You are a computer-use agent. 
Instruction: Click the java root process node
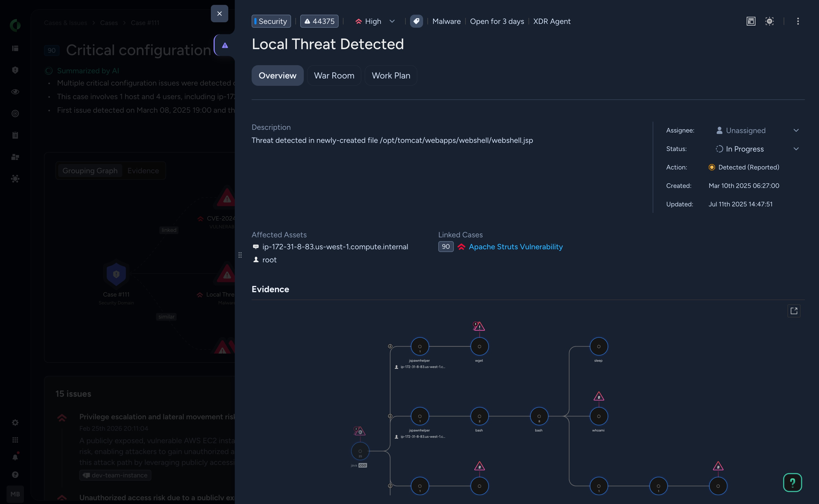pyautogui.click(x=360, y=451)
